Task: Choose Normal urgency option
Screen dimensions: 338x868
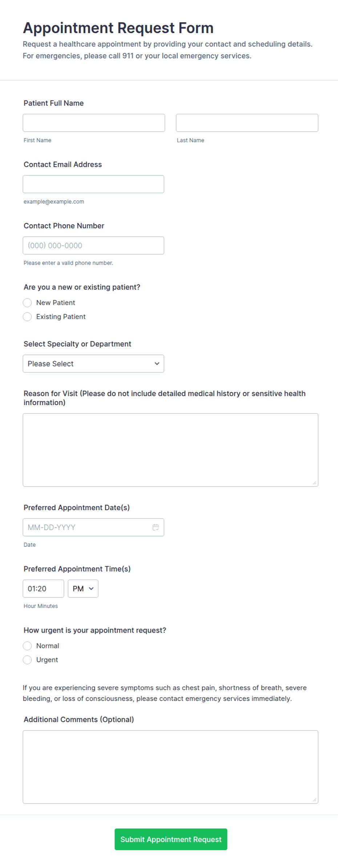Action: (27, 646)
